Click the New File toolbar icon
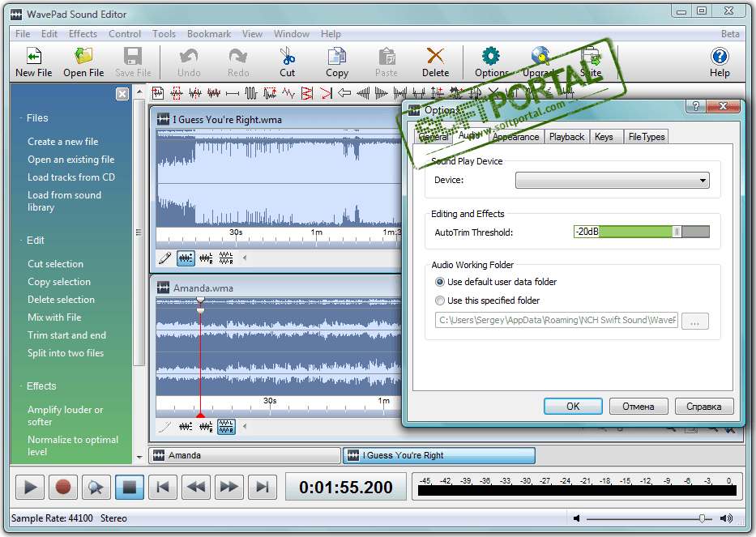Image resolution: width=756 pixels, height=537 pixels. 34,57
